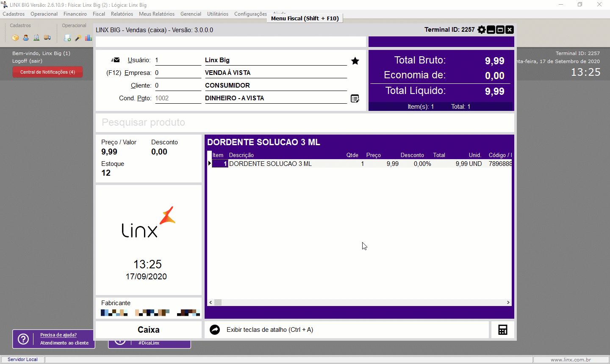Open the product box icon in Cadastros toolbar

[15, 38]
